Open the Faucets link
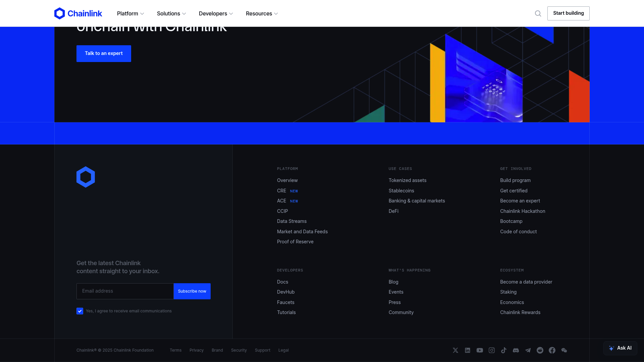This screenshot has width=644, height=362. pos(286,302)
